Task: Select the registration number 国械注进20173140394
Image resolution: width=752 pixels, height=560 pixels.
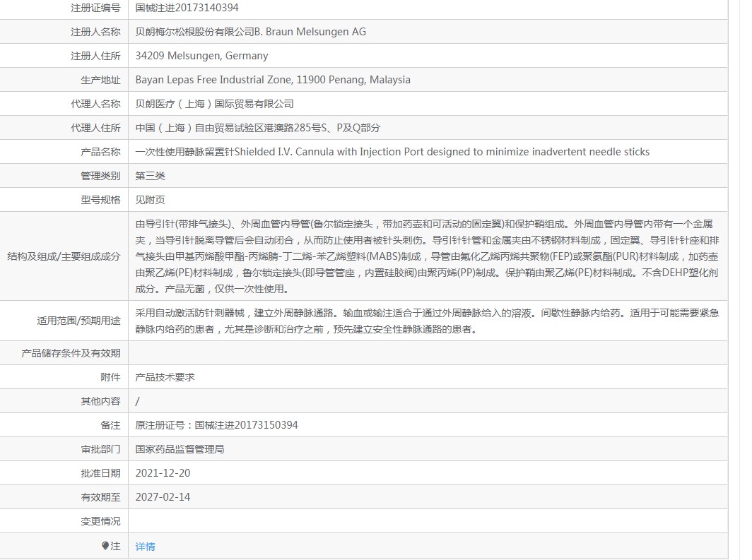Action: click(x=187, y=8)
